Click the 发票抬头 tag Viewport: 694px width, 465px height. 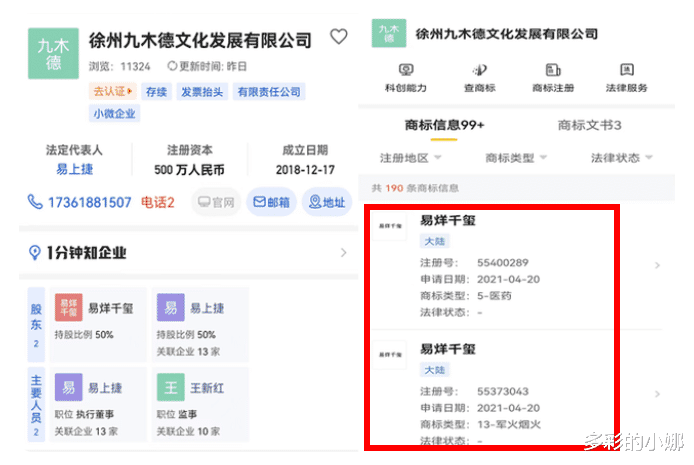pos(202,92)
